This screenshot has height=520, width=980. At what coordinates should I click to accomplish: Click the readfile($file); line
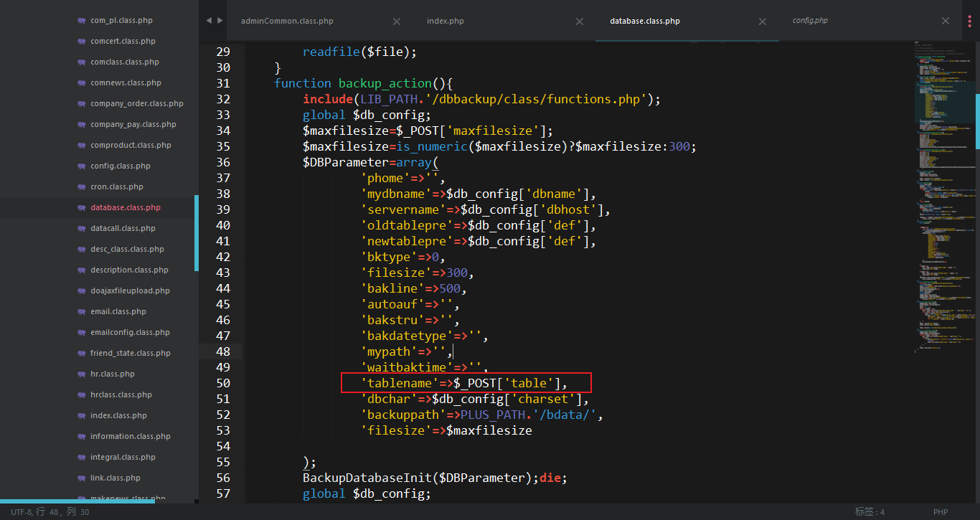[x=359, y=52]
